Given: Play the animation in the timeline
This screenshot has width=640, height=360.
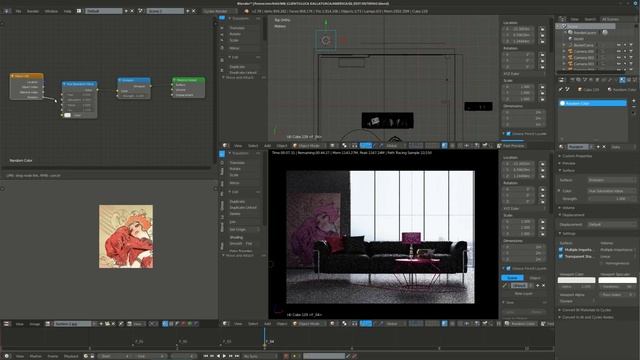Looking at the screenshot, I should (x=224, y=356).
